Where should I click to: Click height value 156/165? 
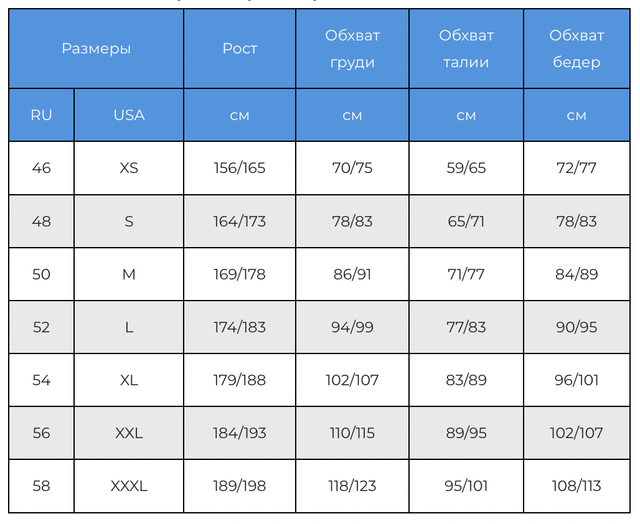240,168
